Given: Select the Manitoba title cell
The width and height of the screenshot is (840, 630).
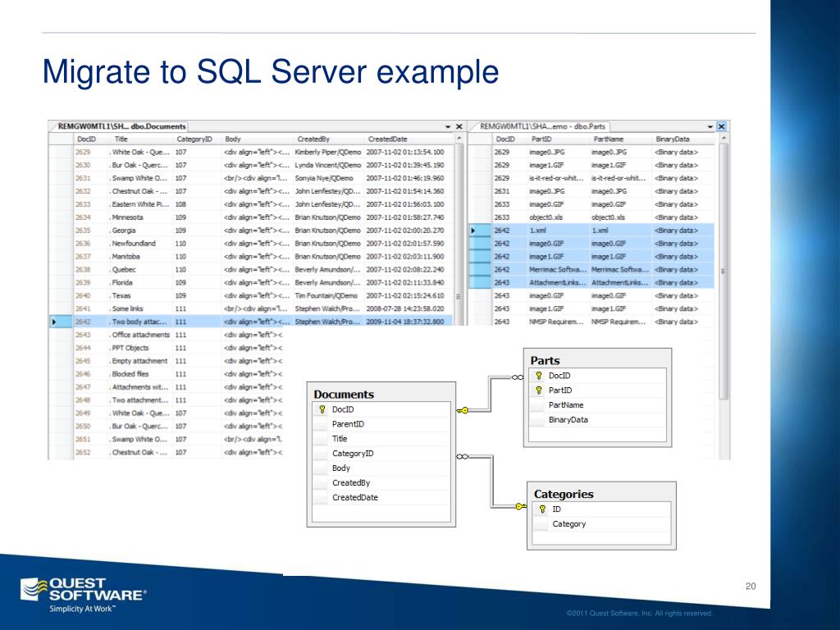Looking at the screenshot, I should (141, 257).
